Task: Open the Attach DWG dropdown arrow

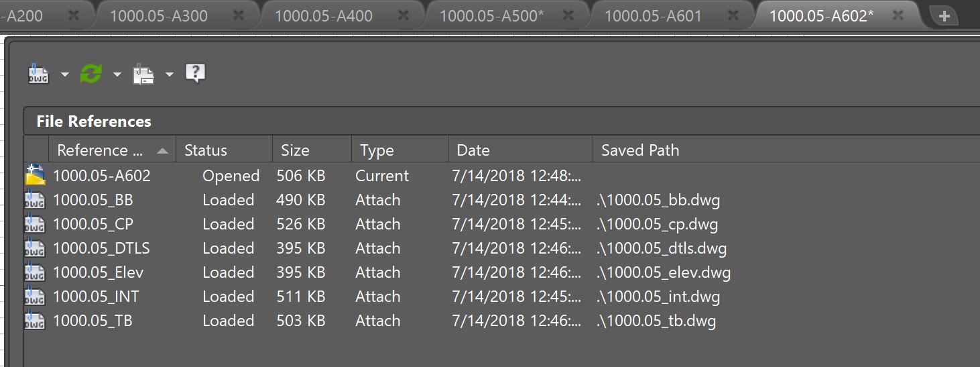Action: [65, 74]
